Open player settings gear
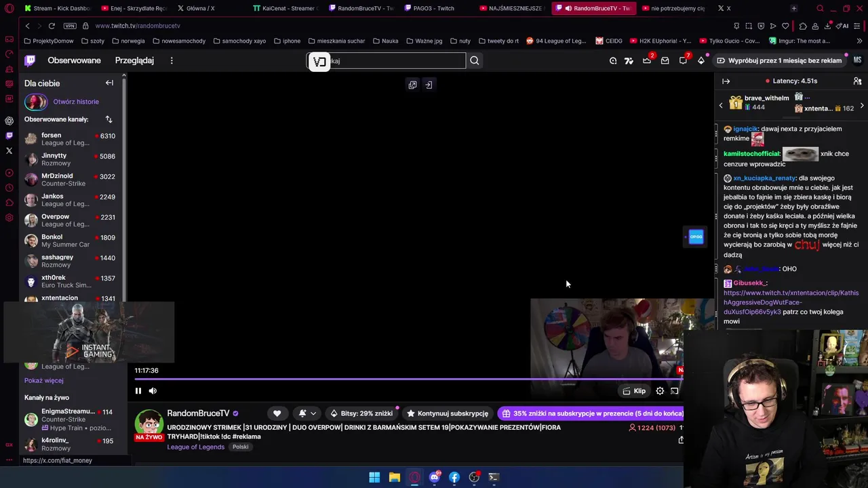This screenshot has width=868, height=488. pyautogui.click(x=660, y=390)
